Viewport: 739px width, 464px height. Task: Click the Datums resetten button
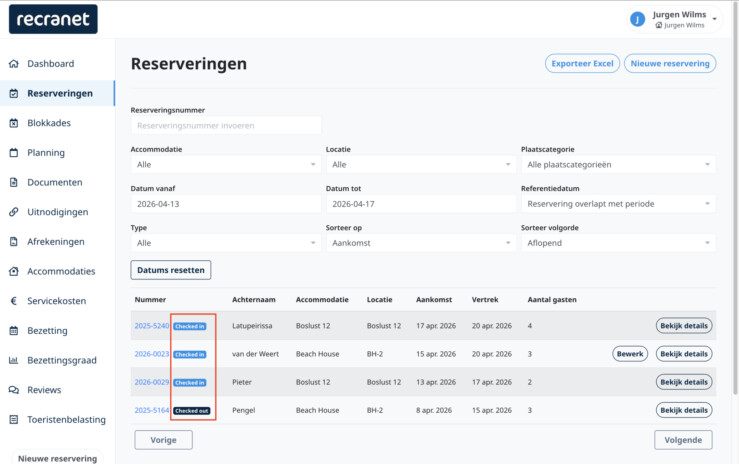(171, 270)
